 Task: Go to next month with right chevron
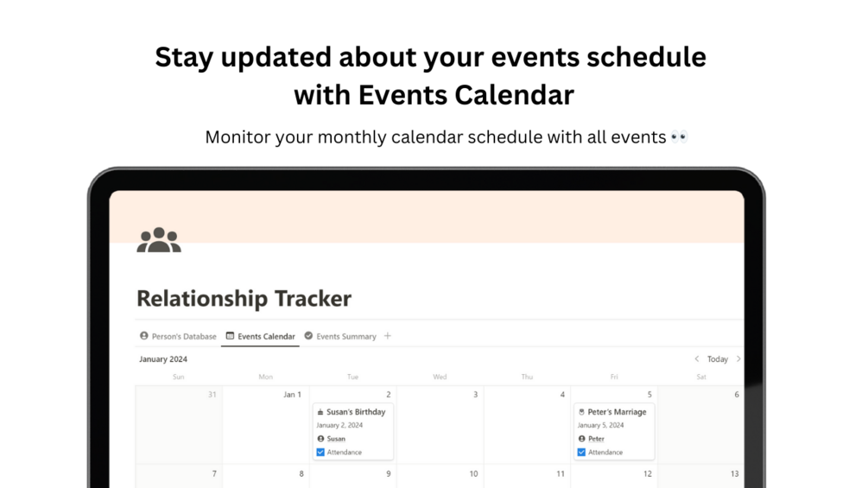click(x=738, y=359)
